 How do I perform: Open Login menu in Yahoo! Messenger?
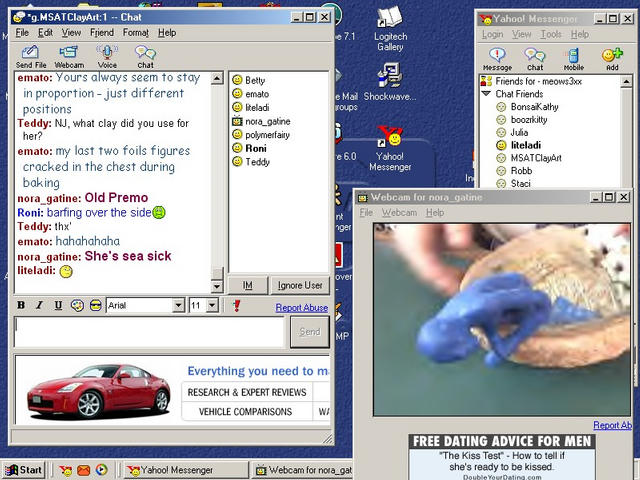coord(492,34)
